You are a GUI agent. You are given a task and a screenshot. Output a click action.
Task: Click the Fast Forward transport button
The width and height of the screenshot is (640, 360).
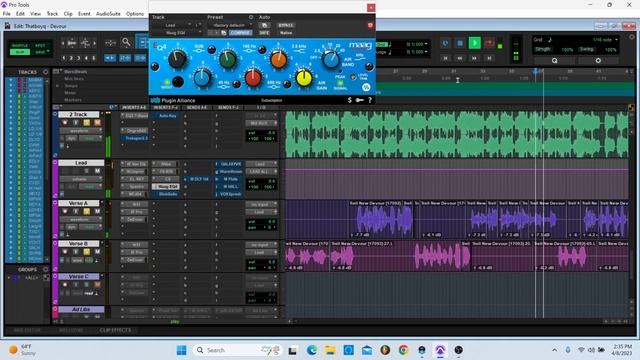[x=474, y=58]
